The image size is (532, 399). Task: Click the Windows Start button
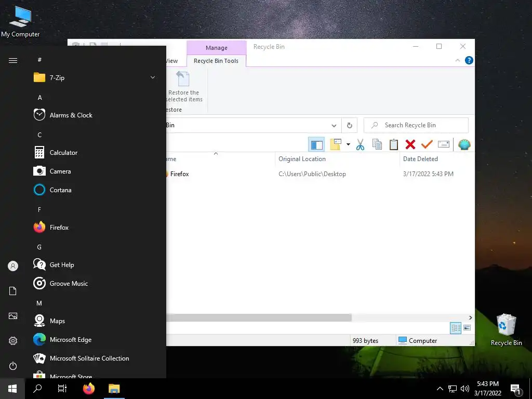pos(12,389)
